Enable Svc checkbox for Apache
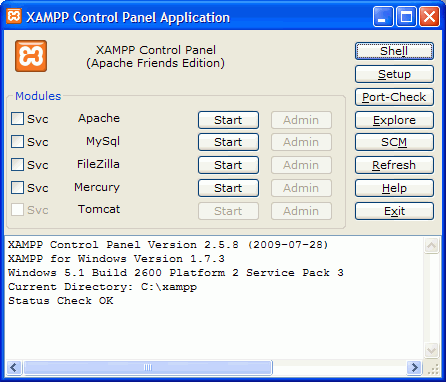Screen dimensions: 446x382 (17, 118)
